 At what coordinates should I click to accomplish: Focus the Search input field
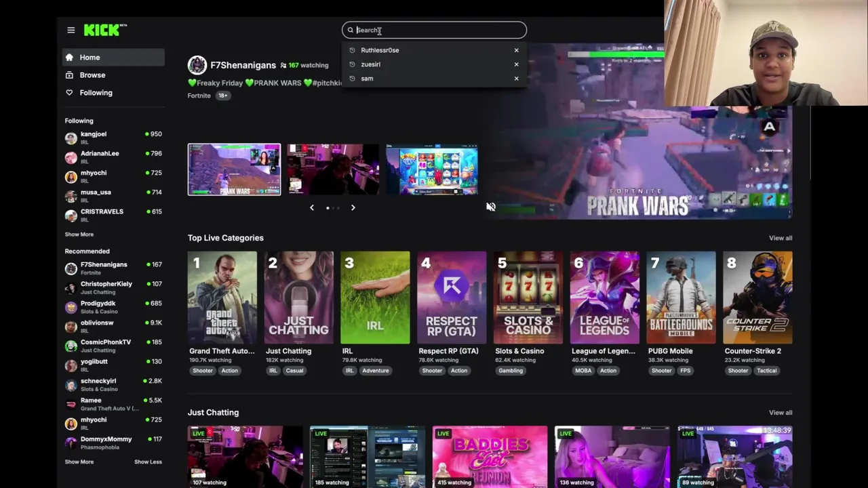pyautogui.click(x=434, y=30)
